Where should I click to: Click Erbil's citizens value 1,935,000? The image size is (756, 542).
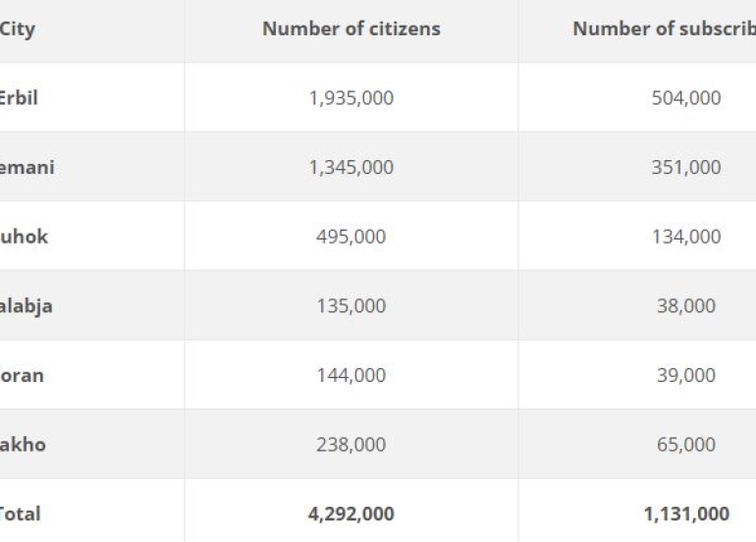351,98
